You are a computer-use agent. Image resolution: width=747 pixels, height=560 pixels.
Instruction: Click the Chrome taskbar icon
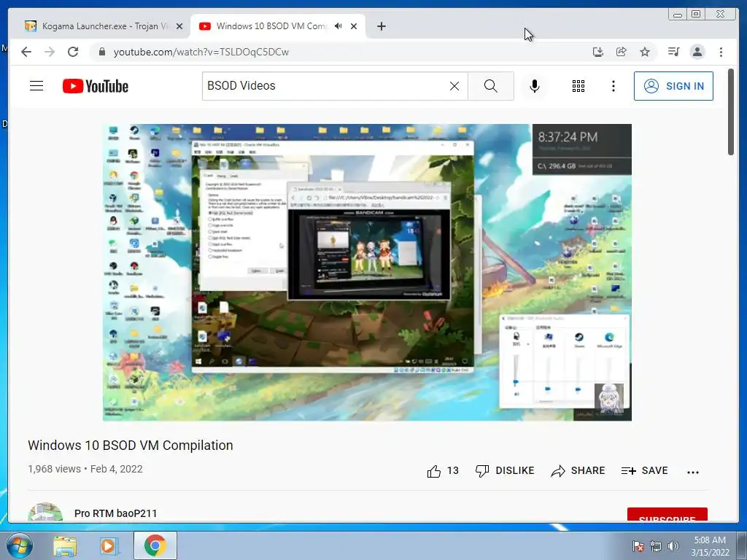pos(155,545)
